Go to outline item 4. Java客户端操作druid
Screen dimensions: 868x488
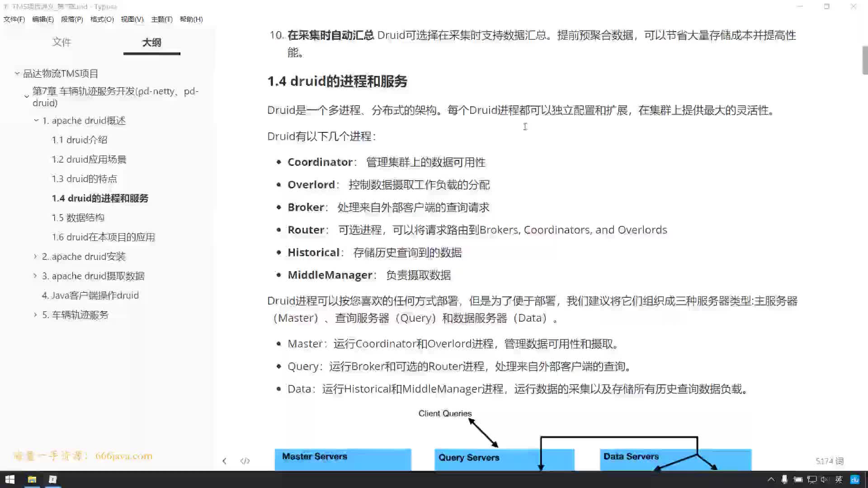[90, 296]
